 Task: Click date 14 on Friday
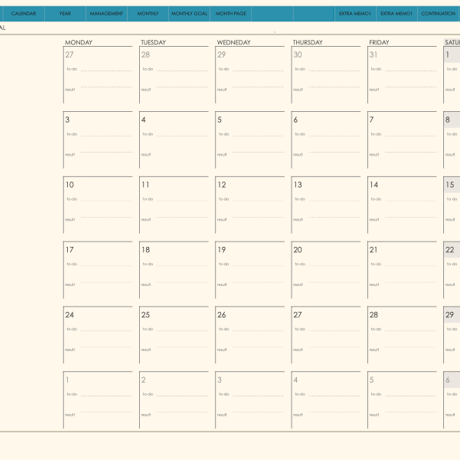[374, 185]
